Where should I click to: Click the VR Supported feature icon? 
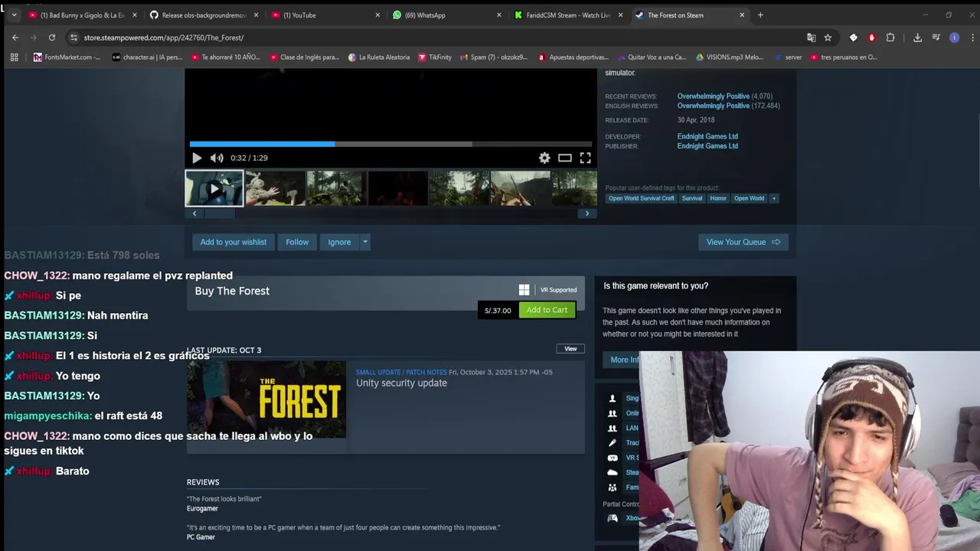point(612,458)
